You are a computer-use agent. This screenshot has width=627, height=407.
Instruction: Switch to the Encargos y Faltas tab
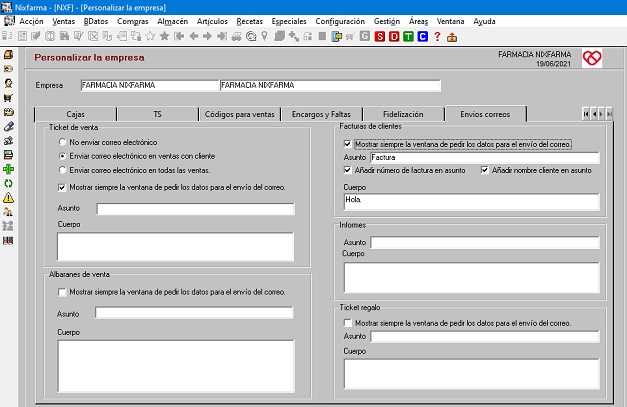(321, 114)
